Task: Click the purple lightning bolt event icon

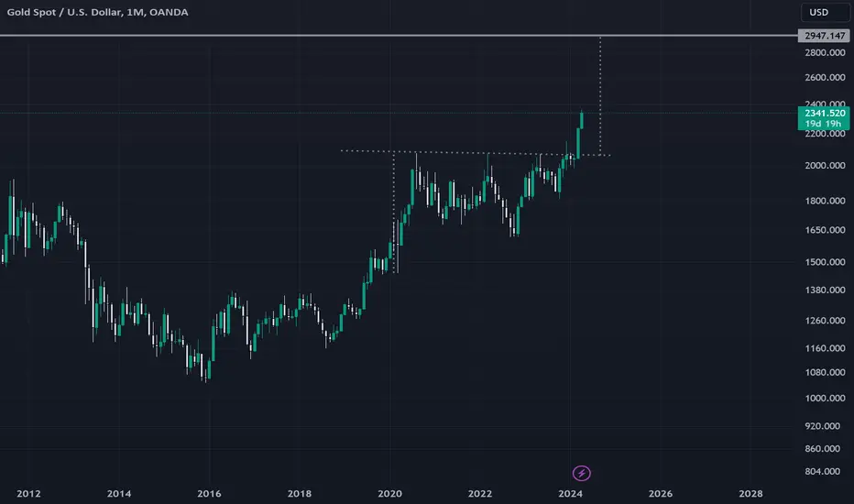Action: point(581,473)
